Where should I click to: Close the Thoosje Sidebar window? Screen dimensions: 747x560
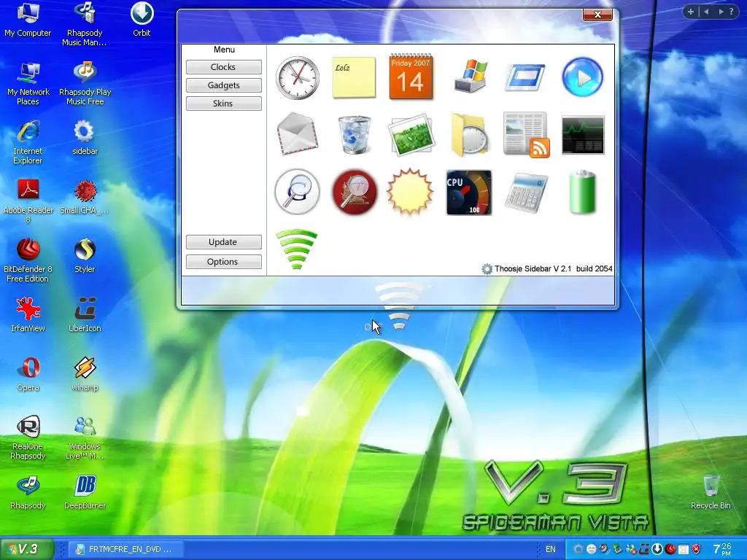click(597, 15)
